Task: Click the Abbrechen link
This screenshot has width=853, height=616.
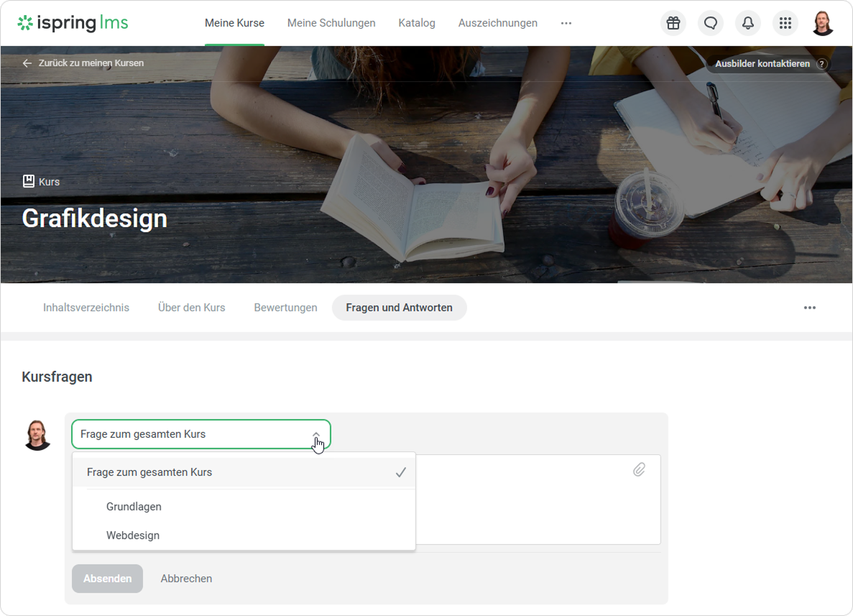Action: click(x=186, y=579)
